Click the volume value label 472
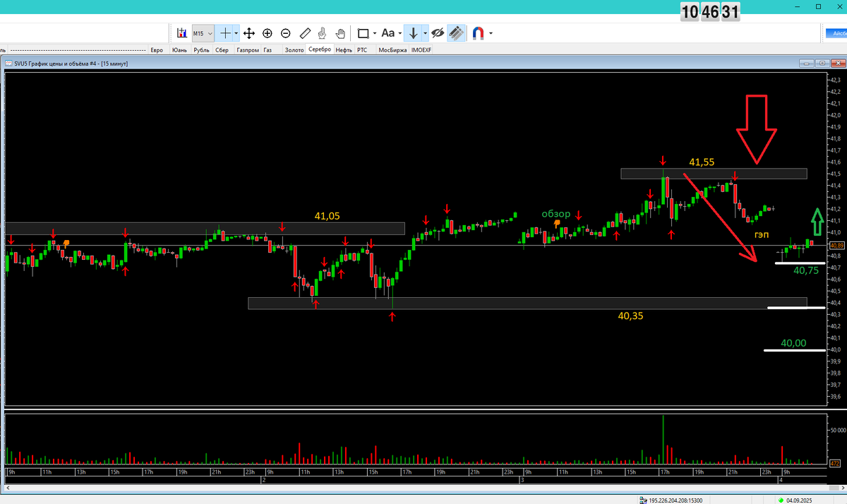The height and width of the screenshot is (504, 847). [x=835, y=463]
